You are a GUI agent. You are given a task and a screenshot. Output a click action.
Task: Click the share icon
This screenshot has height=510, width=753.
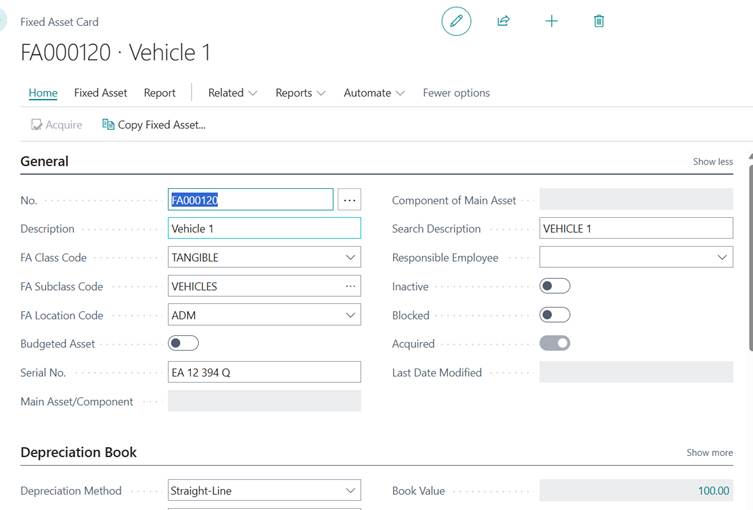point(503,21)
